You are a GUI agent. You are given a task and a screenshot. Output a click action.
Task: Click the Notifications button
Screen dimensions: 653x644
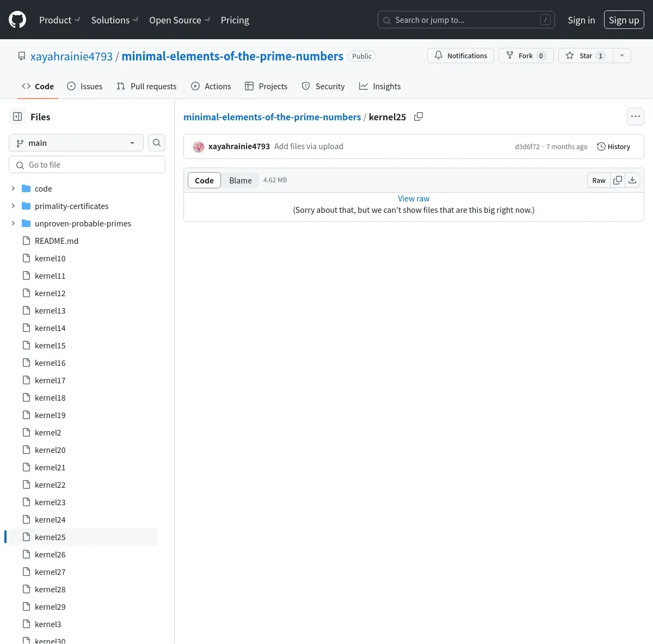point(461,56)
